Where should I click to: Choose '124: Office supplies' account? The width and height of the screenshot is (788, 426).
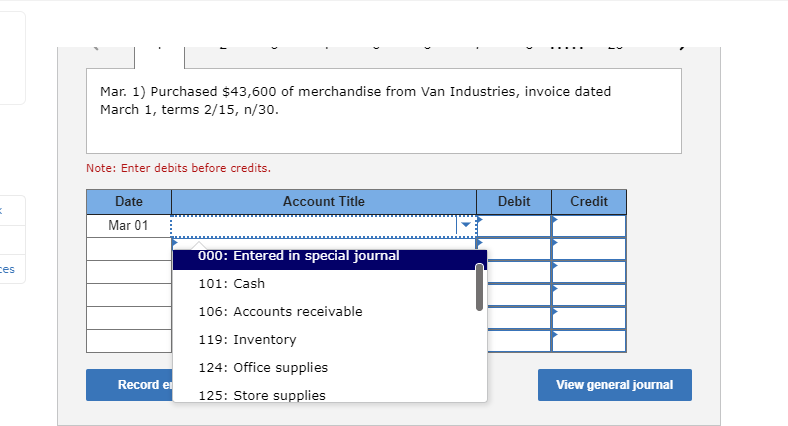[x=324, y=368]
